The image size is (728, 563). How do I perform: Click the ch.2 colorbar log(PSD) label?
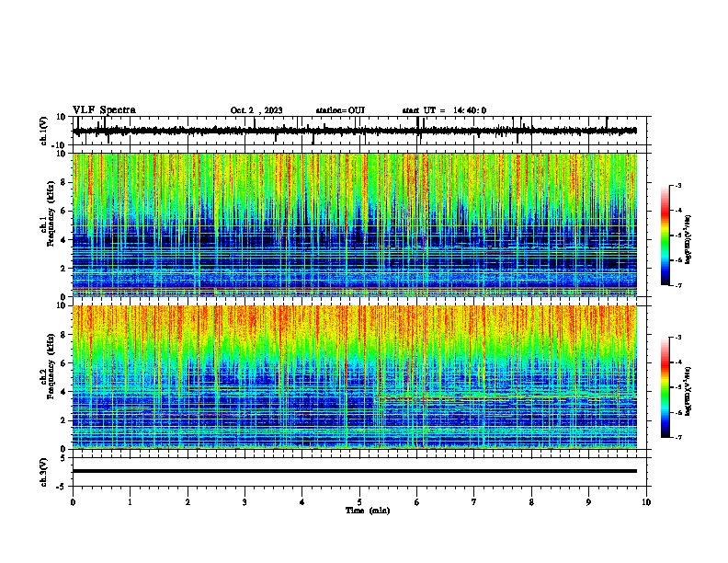(x=688, y=391)
